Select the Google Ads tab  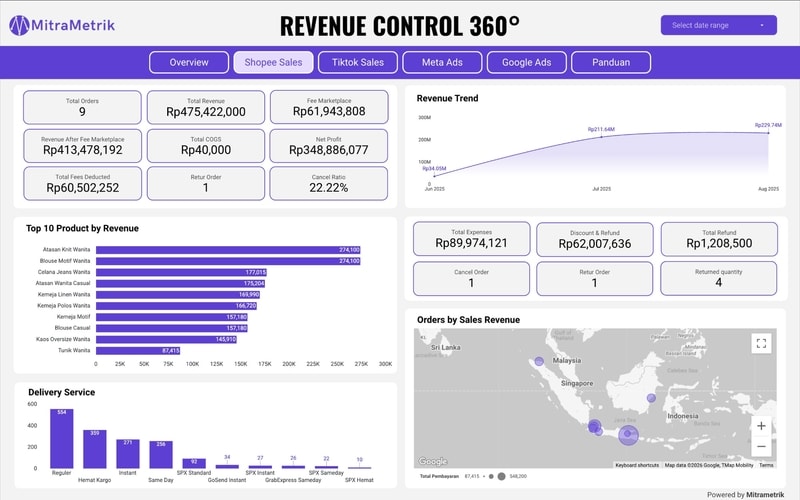(526, 62)
